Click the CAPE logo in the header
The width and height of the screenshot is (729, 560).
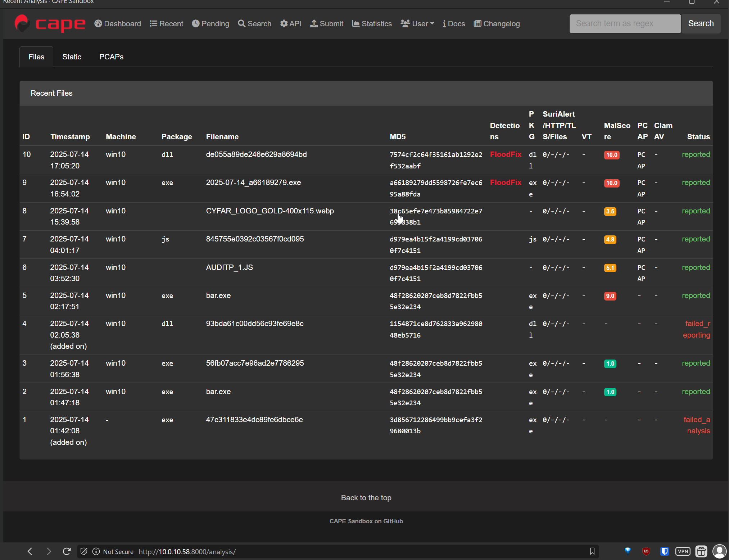50,24
